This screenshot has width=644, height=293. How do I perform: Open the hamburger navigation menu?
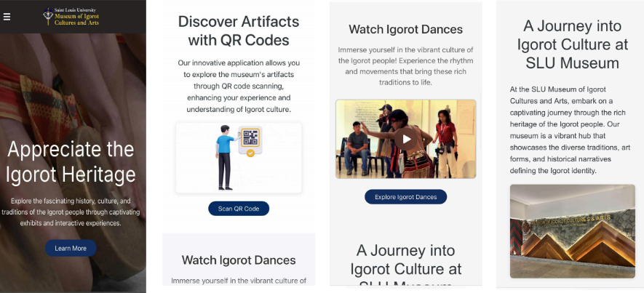tap(7, 17)
